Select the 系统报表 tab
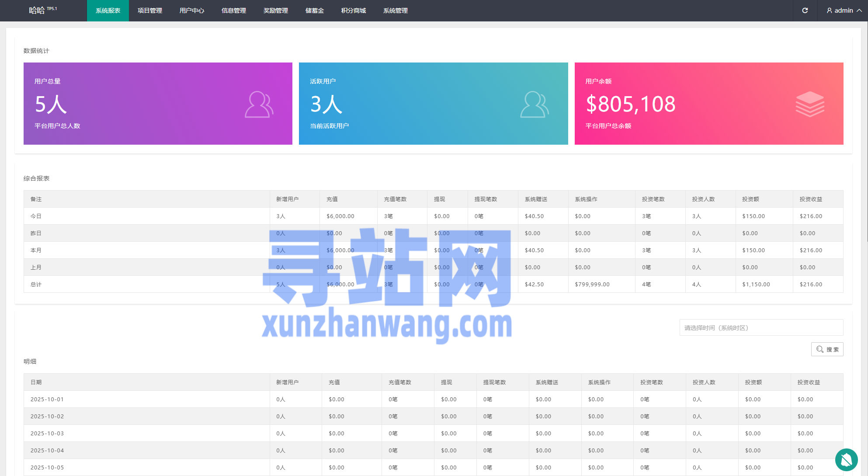The image size is (868, 476). pyautogui.click(x=108, y=10)
